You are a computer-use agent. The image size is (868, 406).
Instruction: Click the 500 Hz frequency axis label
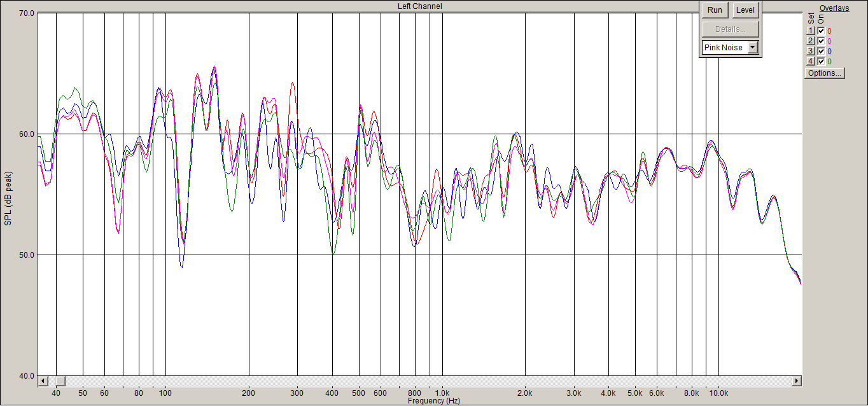pyautogui.click(x=359, y=393)
